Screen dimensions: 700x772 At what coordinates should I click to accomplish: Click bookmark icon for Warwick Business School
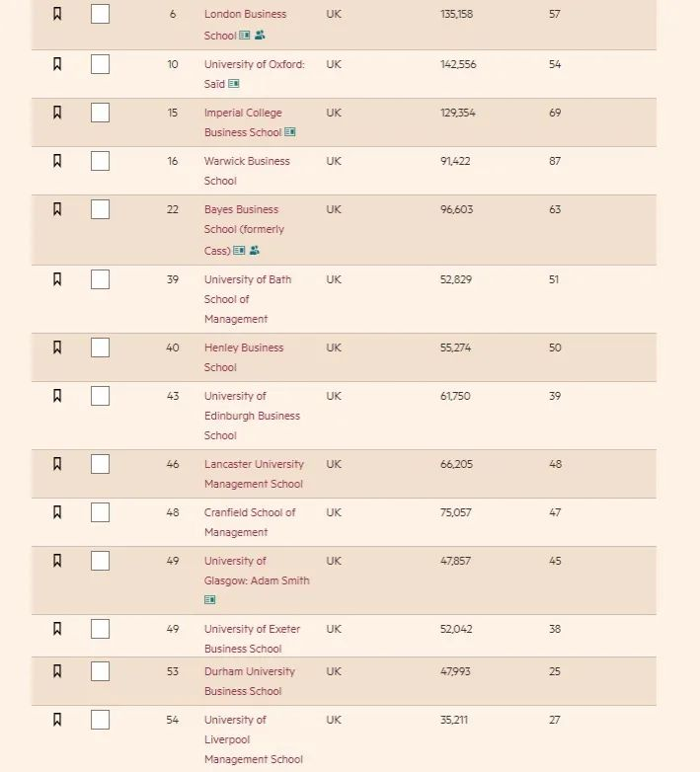click(x=57, y=161)
